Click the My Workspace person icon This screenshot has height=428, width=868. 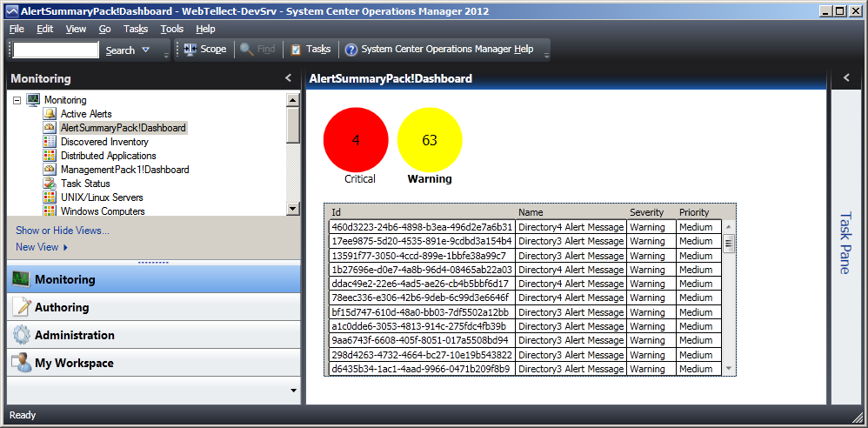point(21,364)
